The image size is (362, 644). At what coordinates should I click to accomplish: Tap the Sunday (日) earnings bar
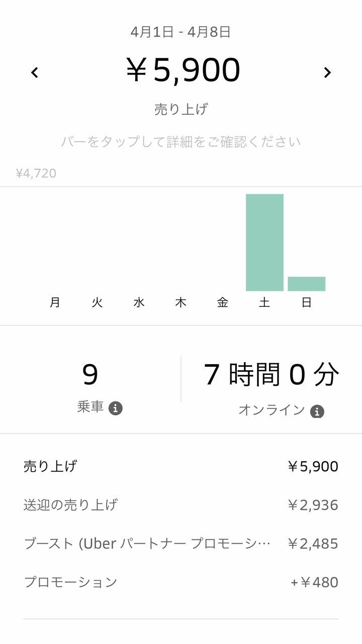(x=306, y=284)
